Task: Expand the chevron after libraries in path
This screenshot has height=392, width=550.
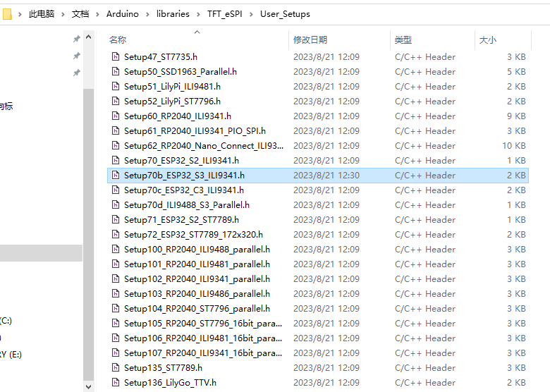Action: tap(198, 14)
